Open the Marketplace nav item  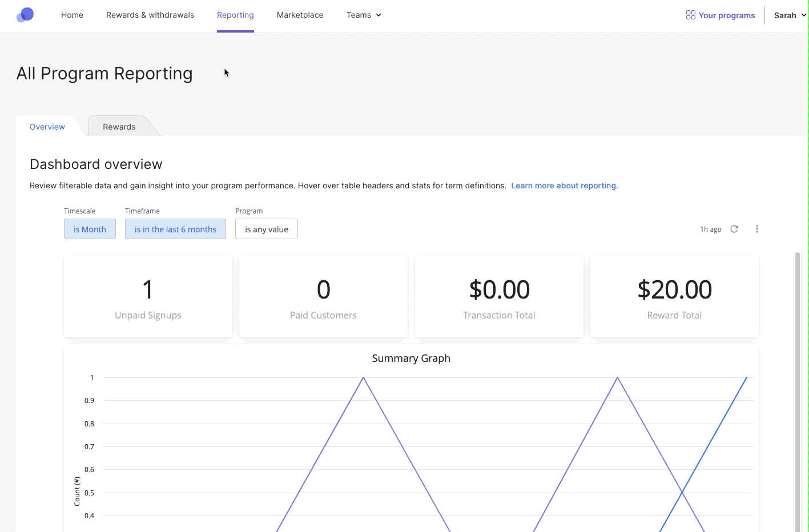pyautogui.click(x=300, y=15)
